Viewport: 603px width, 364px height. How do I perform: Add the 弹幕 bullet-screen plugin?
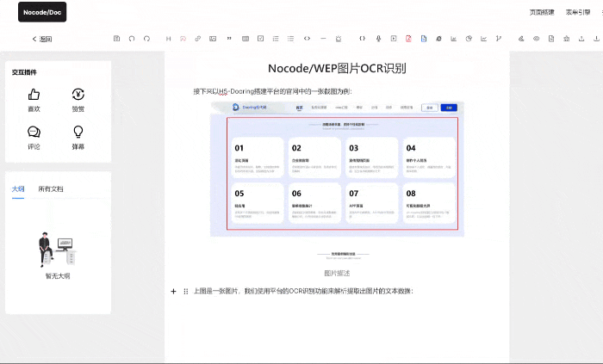(x=78, y=138)
